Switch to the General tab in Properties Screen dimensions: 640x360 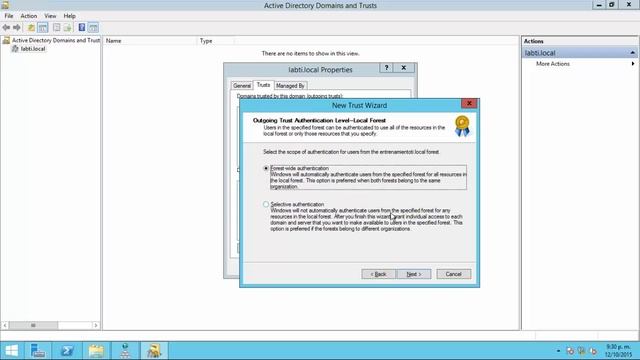[x=242, y=86]
